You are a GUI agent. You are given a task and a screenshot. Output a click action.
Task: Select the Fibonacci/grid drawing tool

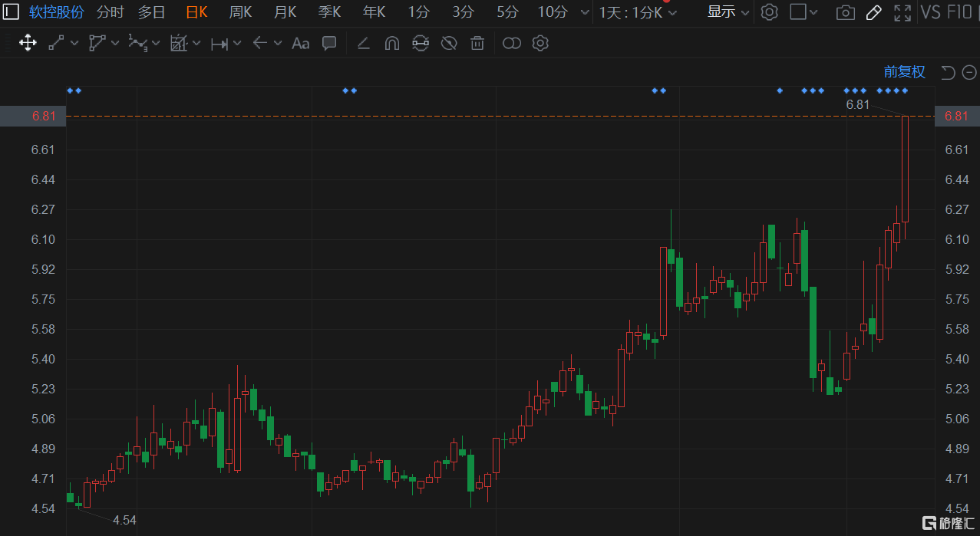[x=179, y=43]
